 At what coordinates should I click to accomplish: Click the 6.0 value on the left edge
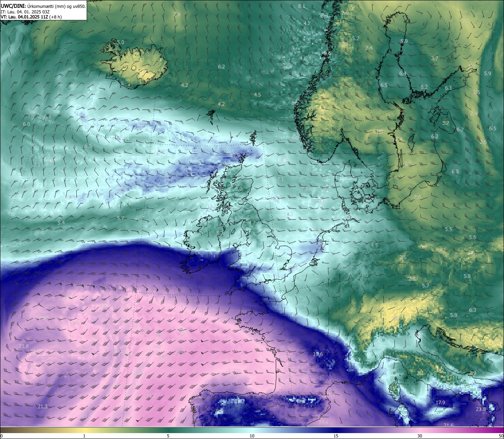(26, 124)
